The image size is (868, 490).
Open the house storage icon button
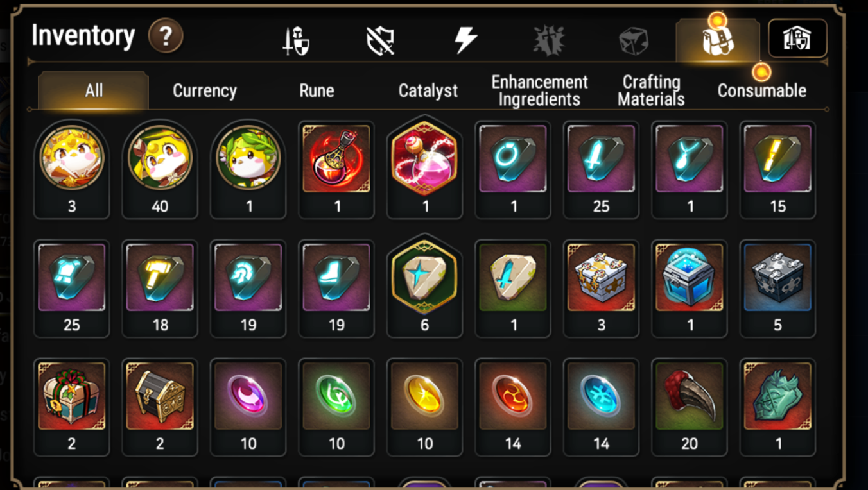[x=797, y=38]
